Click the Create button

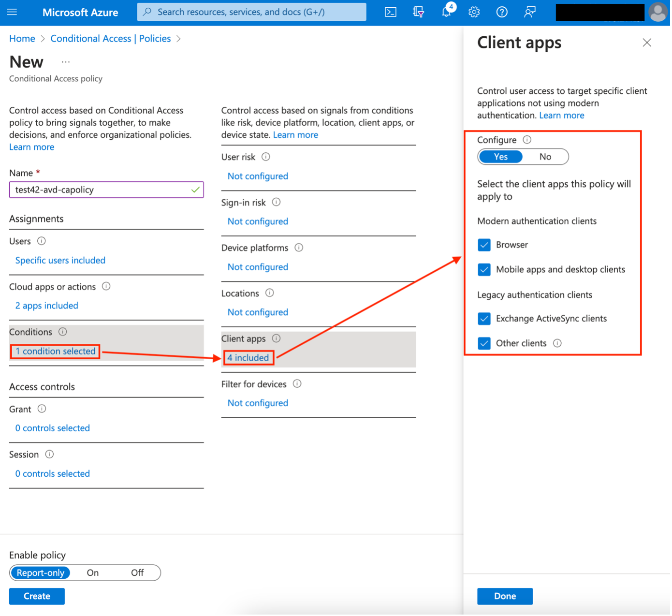tap(37, 596)
